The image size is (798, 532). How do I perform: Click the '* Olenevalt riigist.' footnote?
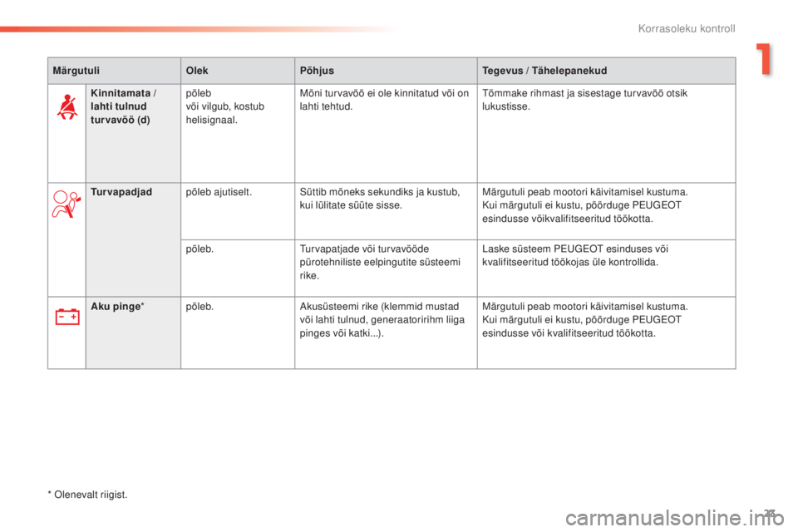(87, 495)
